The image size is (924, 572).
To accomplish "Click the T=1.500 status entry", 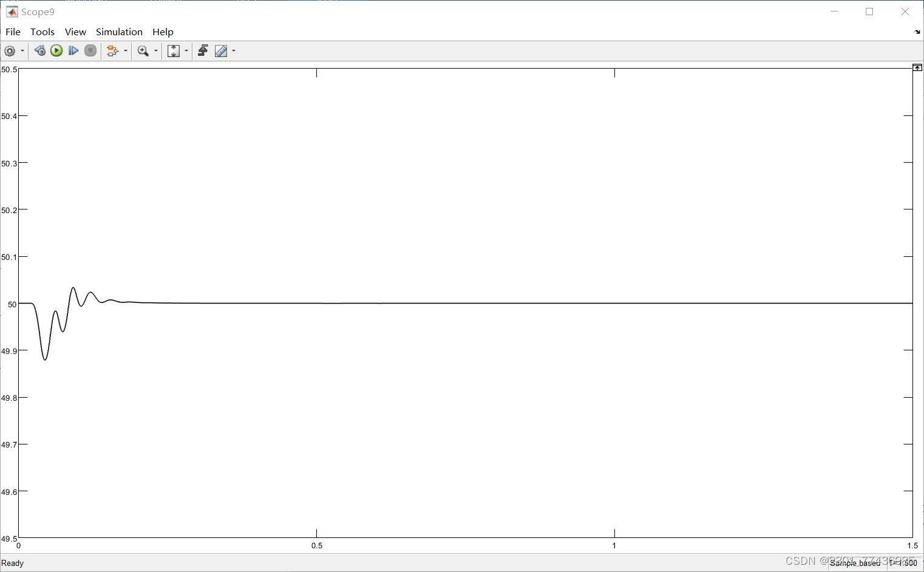I will point(903,563).
